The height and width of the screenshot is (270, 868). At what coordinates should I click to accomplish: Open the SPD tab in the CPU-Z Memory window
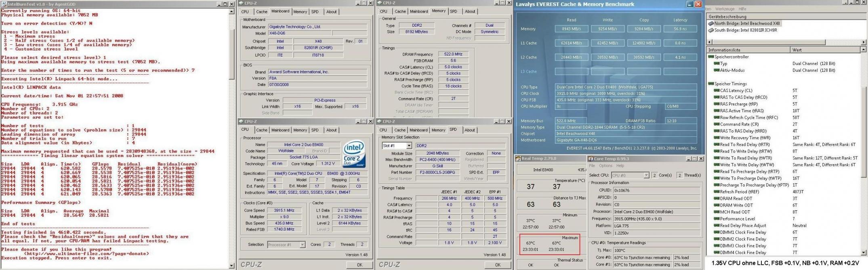coord(454,11)
